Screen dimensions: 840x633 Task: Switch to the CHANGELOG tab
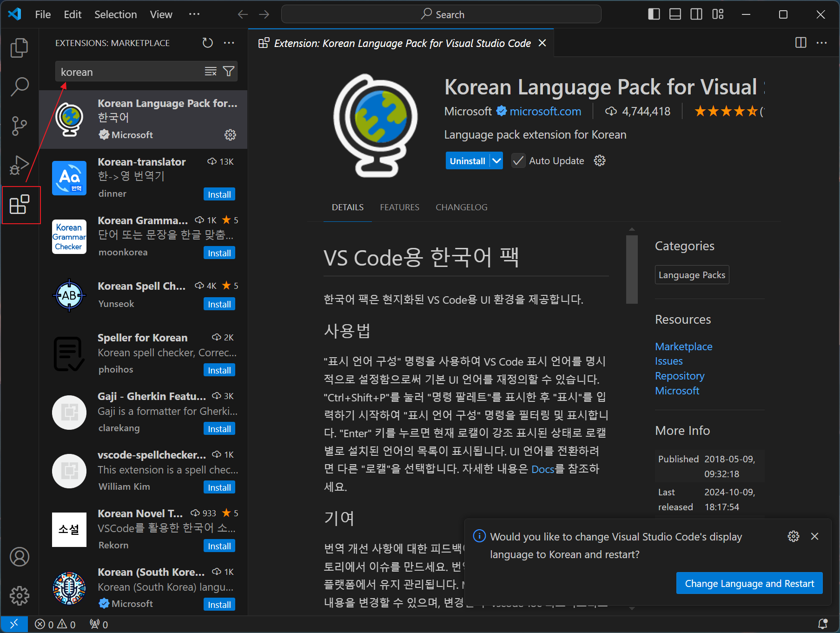[x=461, y=207]
